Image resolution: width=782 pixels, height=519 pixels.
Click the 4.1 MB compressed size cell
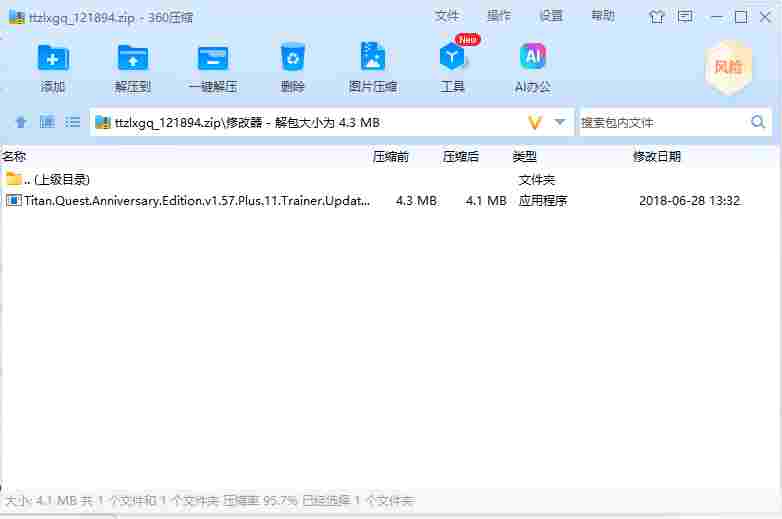tap(486, 201)
